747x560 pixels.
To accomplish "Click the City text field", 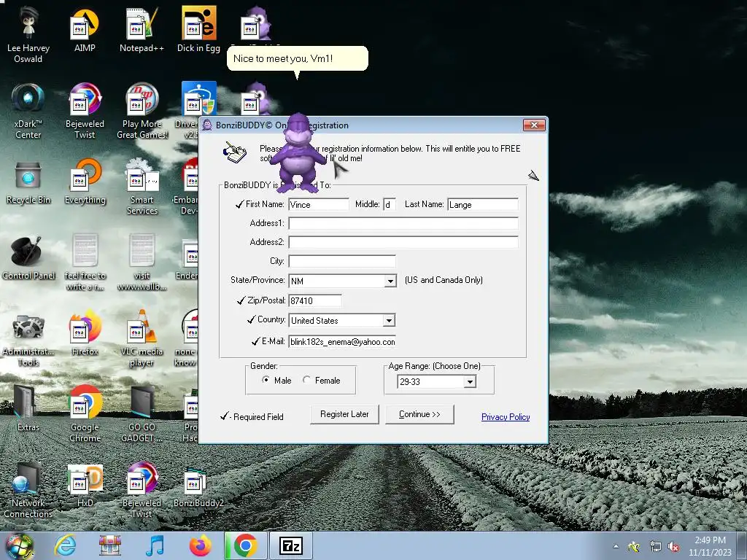I will pos(342,262).
